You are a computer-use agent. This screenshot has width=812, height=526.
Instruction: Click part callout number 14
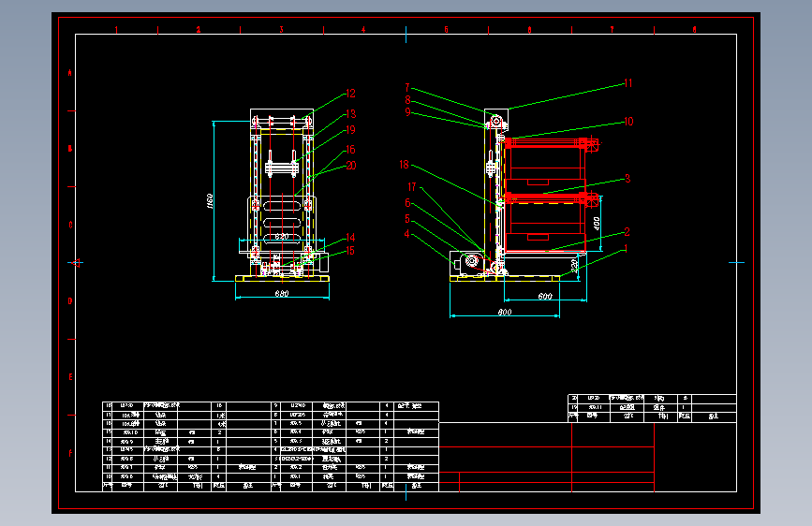[x=350, y=238]
